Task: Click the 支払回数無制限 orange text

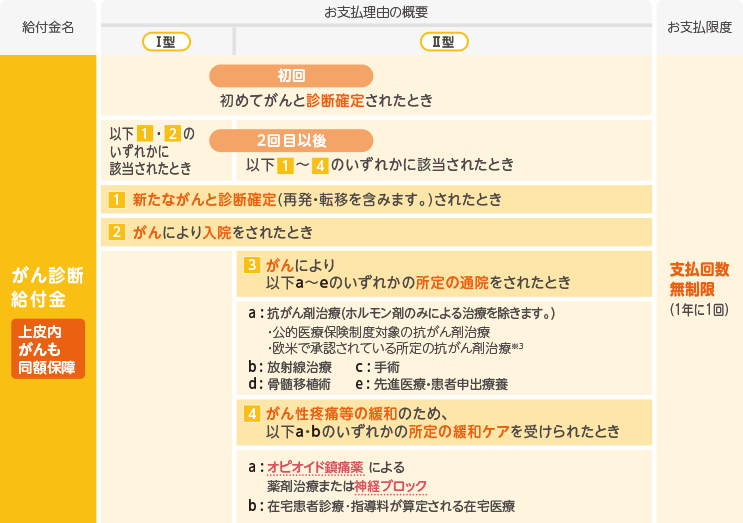Action: click(x=699, y=279)
